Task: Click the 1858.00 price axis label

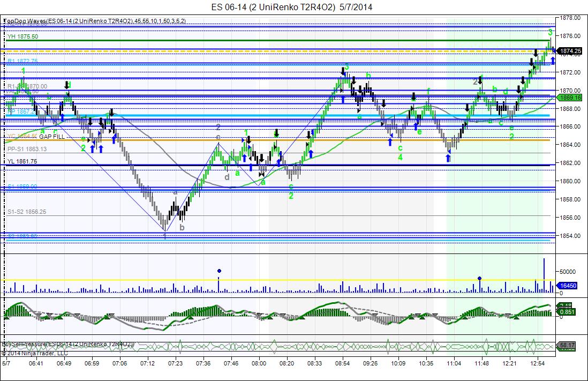Action: 570,199
